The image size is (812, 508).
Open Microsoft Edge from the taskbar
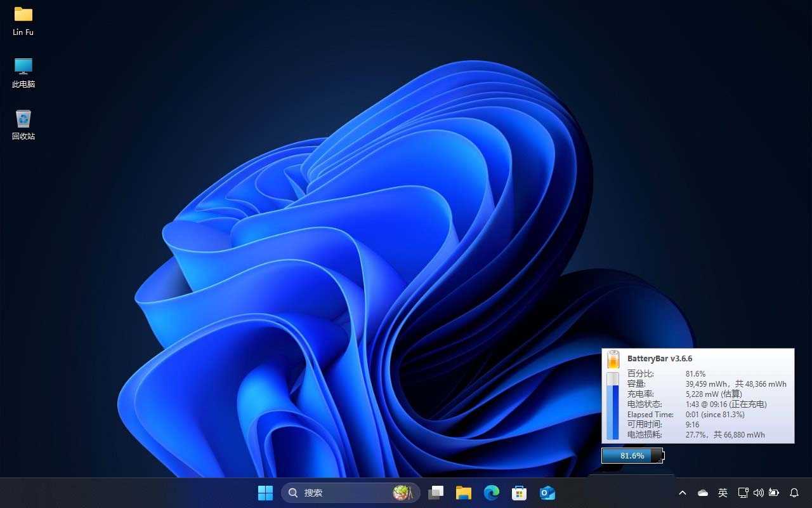(x=492, y=492)
